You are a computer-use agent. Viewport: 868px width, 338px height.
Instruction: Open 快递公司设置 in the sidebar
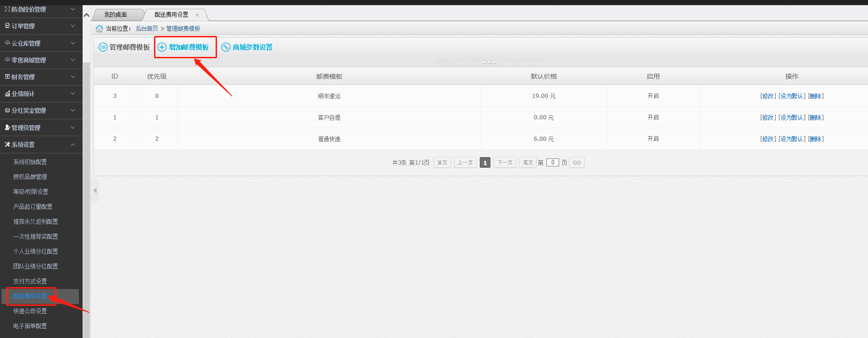(30, 311)
